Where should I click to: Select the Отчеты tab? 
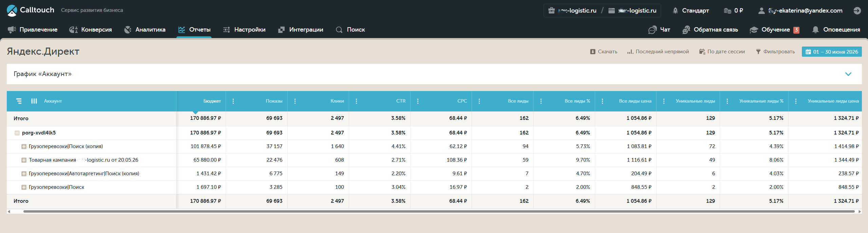pyautogui.click(x=194, y=30)
